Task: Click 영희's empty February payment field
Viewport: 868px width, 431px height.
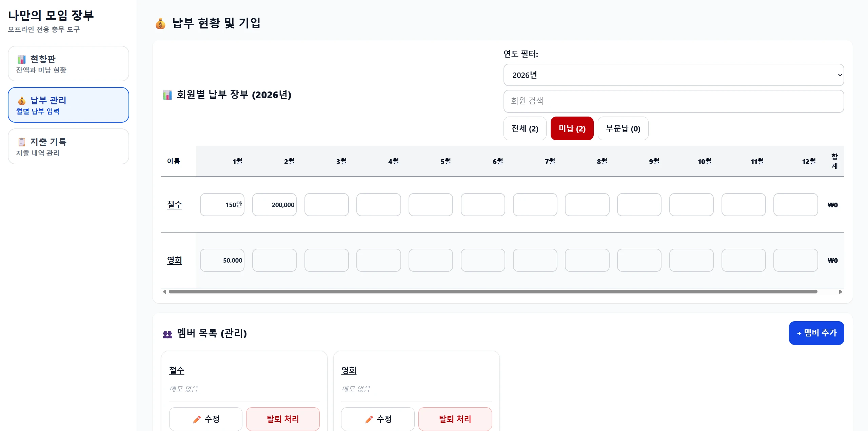Action: 274,260
